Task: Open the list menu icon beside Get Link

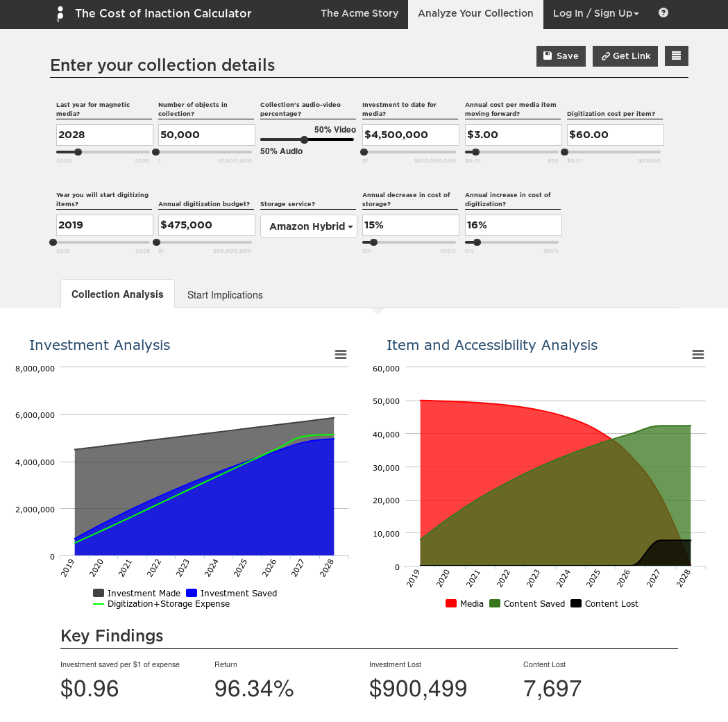Action: click(x=676, y=56)
